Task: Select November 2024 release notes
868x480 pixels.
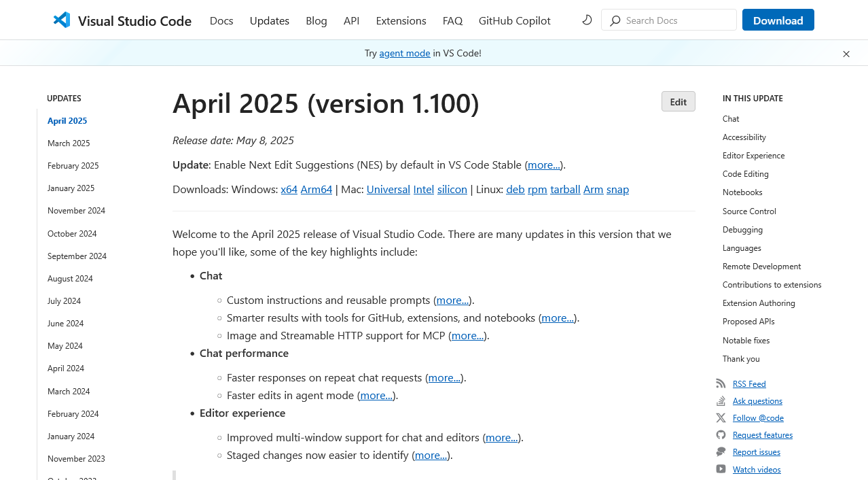Action: pyautogui.click(x=77, y=211)
